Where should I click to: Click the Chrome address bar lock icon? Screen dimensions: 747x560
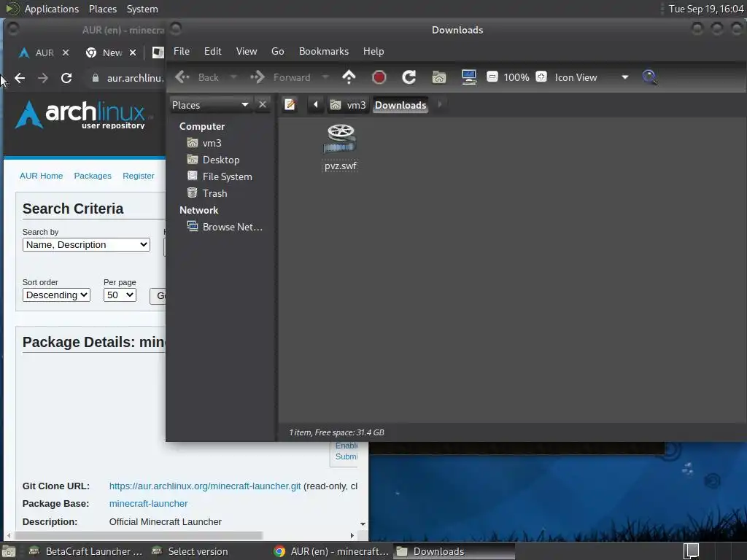coord(96,78)
